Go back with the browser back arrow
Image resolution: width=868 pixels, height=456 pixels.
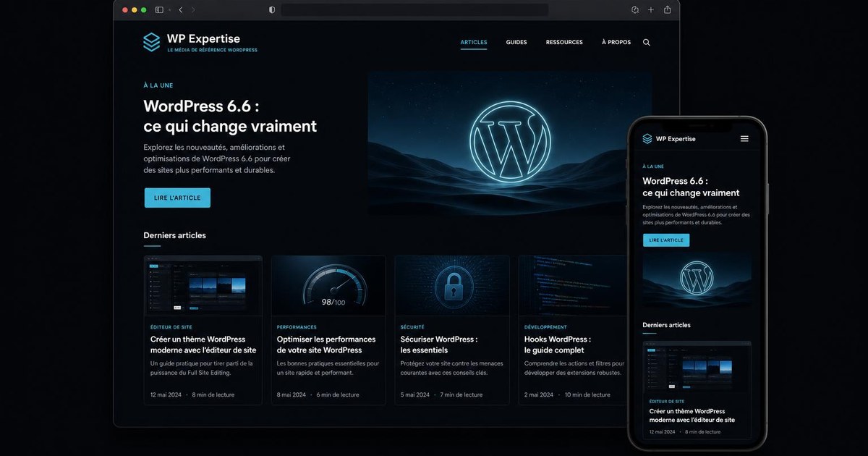click(180, 10)
